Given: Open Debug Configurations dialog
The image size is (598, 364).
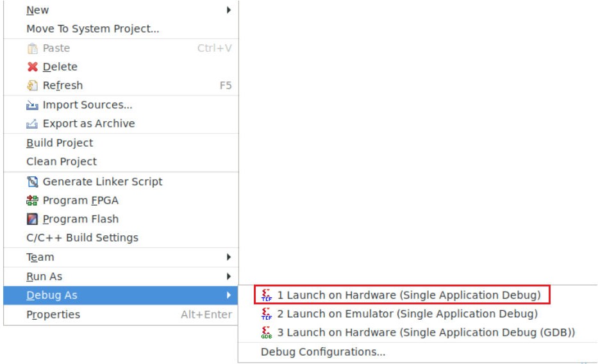Looking at the screenshot, I should point(323,352).
